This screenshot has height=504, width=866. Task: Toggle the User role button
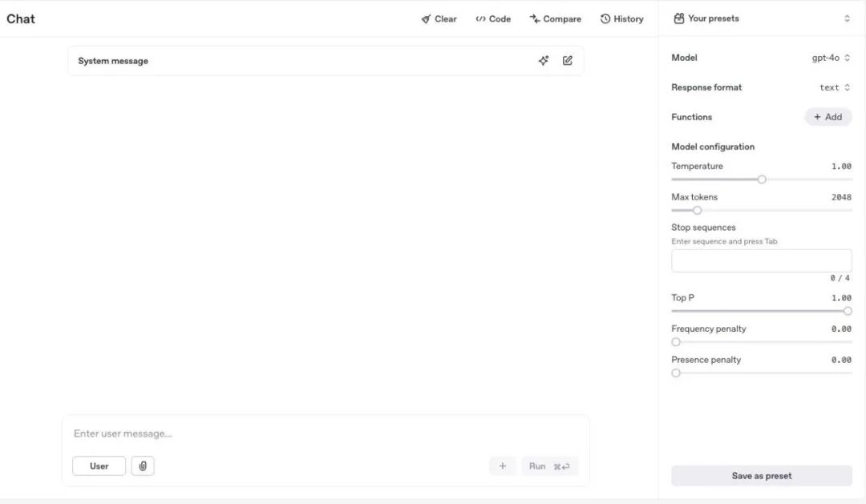99,466
